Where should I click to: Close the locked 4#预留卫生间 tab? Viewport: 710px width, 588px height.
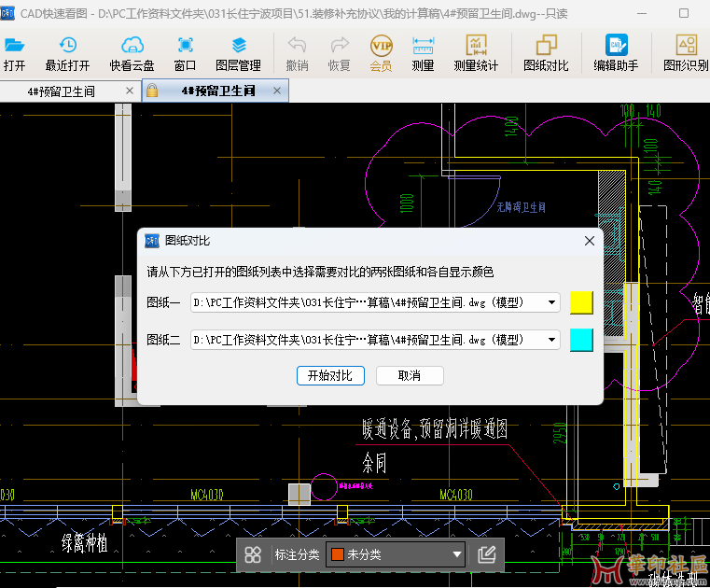click(x=277, y=91)
